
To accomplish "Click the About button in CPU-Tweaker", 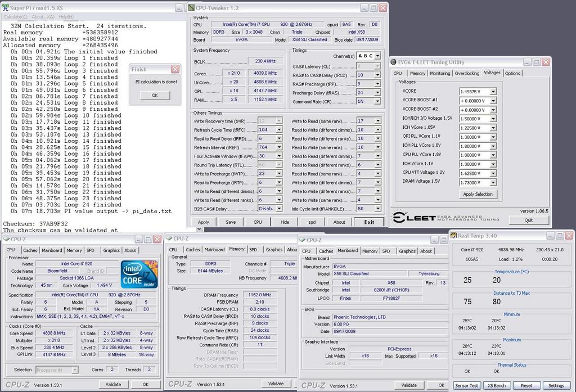I will coord(339,222).
